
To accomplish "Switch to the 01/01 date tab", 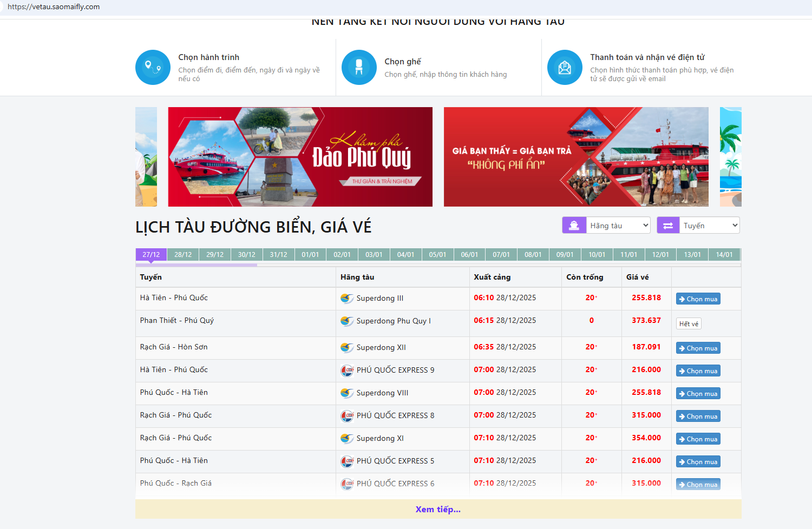I will pyautogui.click(x=310, y=255).
